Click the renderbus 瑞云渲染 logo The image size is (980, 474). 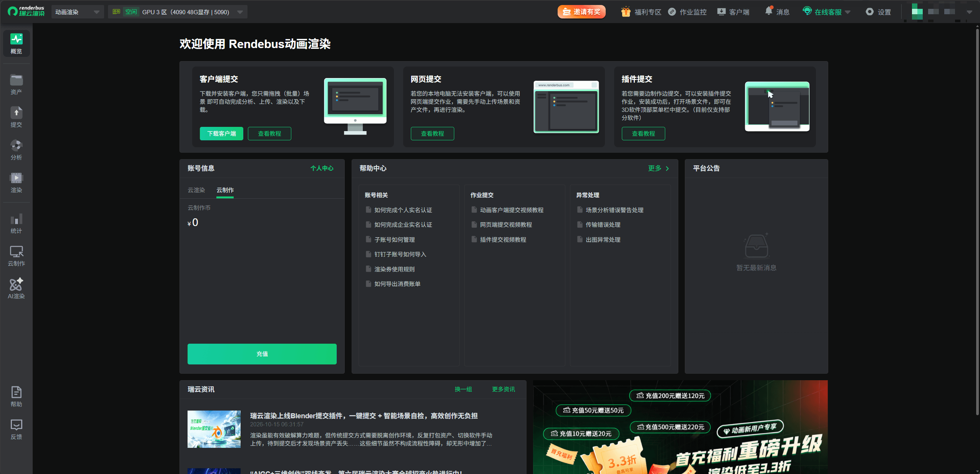coord(26,11)
